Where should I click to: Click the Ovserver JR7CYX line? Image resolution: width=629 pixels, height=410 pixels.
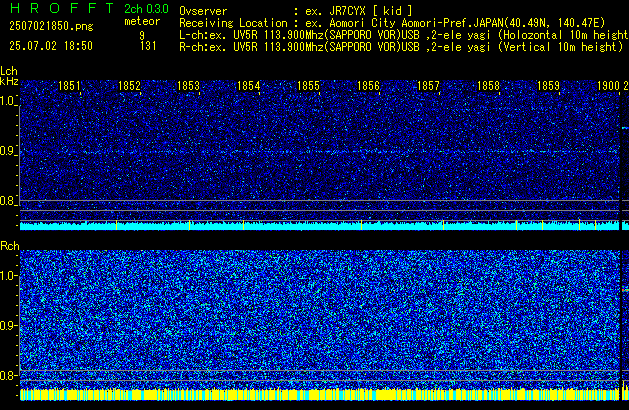[296, 11]
